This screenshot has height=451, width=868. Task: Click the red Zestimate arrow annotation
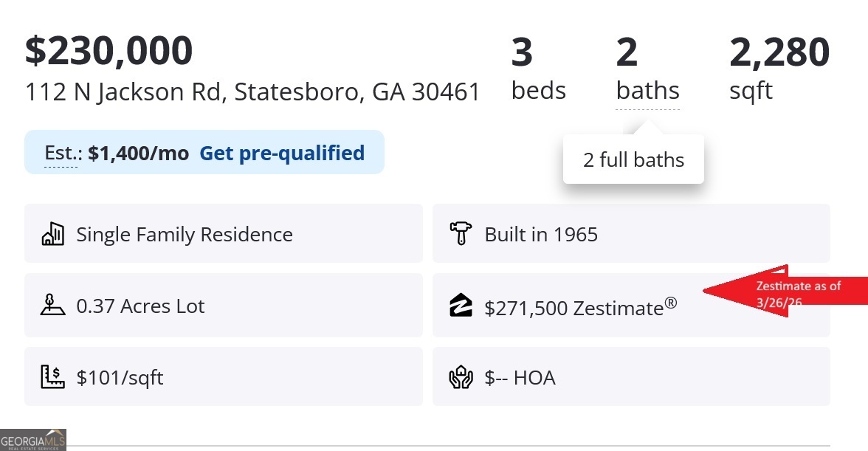tap(782, 292)
